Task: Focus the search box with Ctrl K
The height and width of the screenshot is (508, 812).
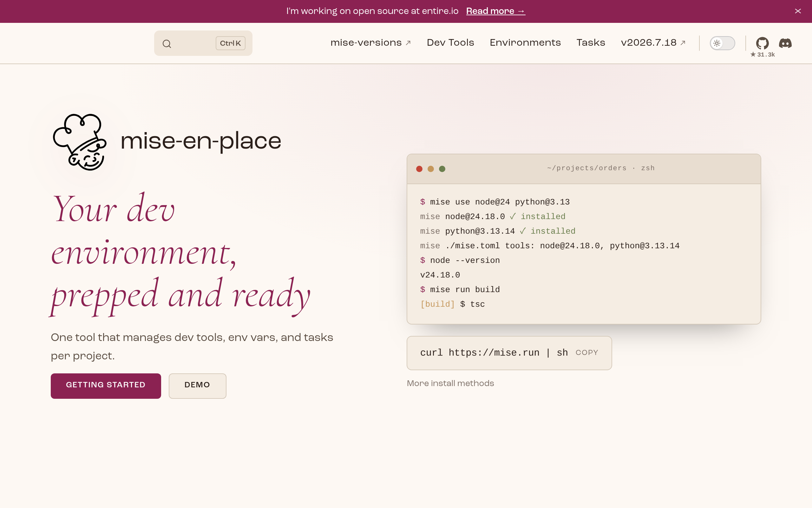Action: click(x=203, y=43)
